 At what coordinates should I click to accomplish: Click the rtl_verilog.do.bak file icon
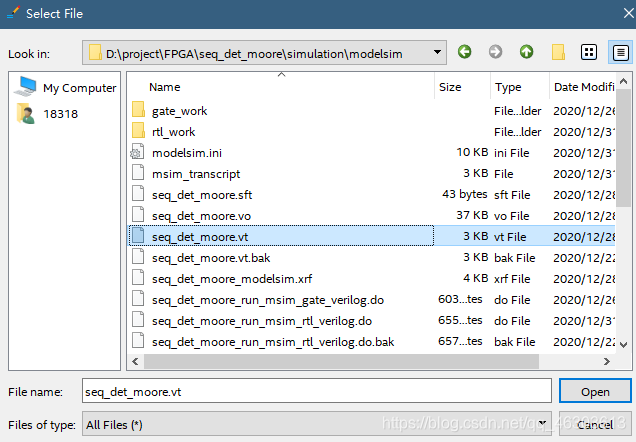[138, 341]
